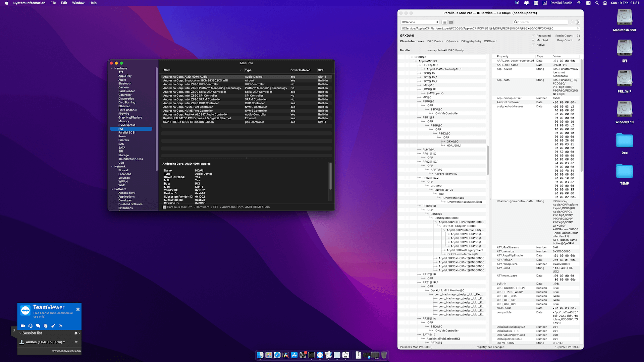Open the Apple menu
The width and height of the screenshot is (644, 362).
click(6, 3)
